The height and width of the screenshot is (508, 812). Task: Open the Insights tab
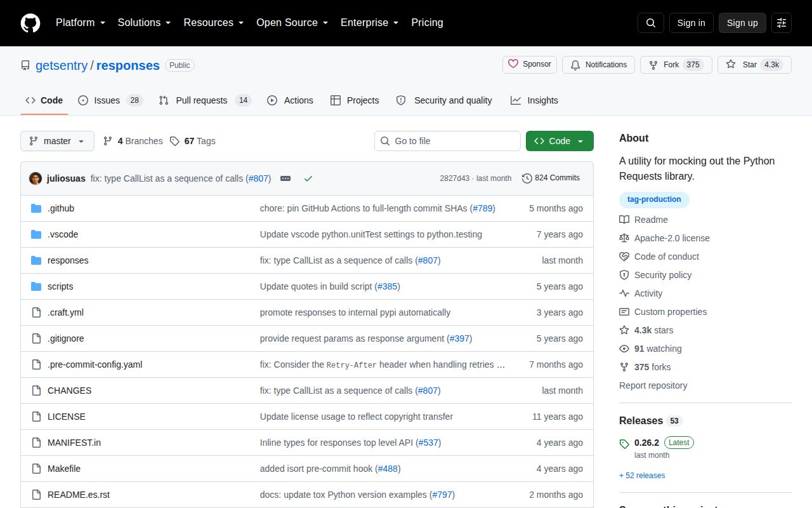click(534, 100)
